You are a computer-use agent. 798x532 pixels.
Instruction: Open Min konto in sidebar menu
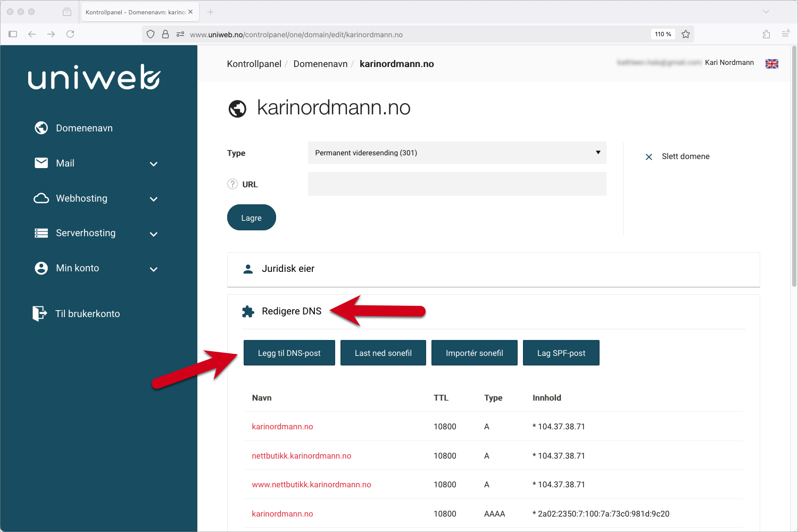click(x=77, y=268)
